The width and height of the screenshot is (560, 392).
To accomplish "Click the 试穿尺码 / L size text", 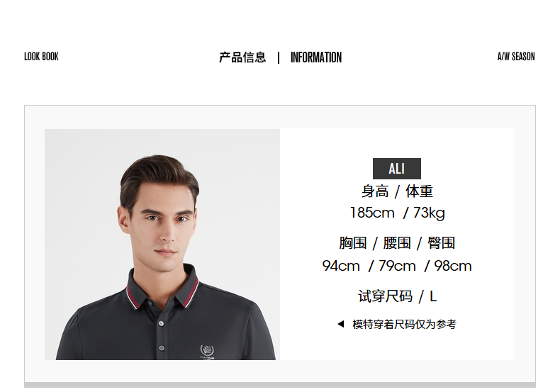I will click(x=397, y=296).
